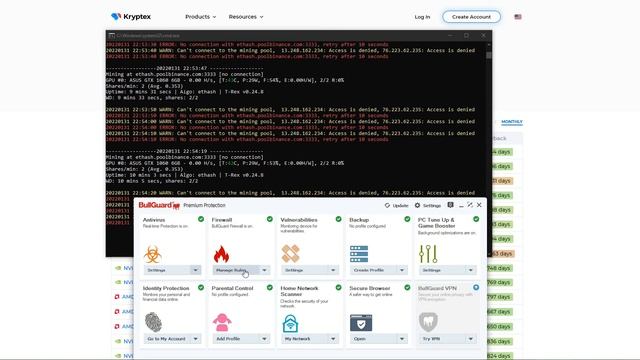Click the green status check on PC Tune Up

click(x=476, y=219)
